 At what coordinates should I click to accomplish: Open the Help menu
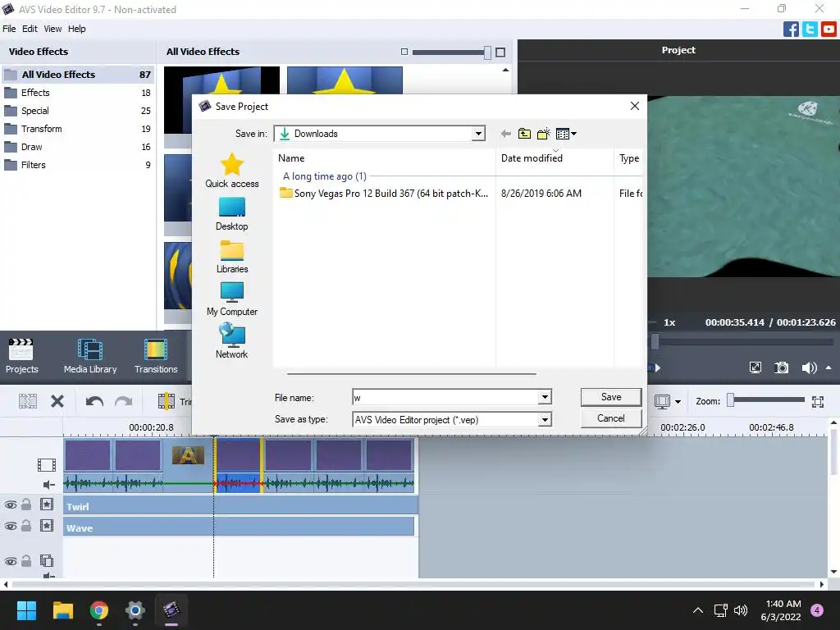(76, 29)
